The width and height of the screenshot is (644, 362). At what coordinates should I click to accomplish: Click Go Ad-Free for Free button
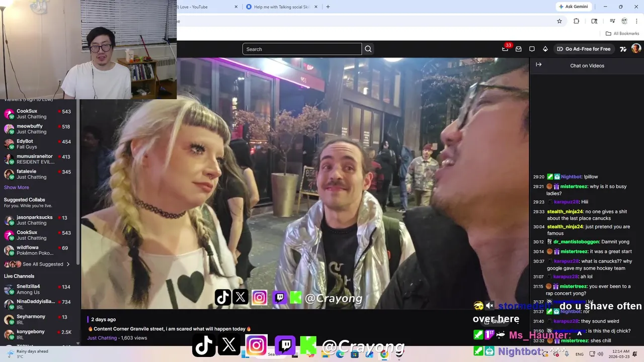click(584, 49)
